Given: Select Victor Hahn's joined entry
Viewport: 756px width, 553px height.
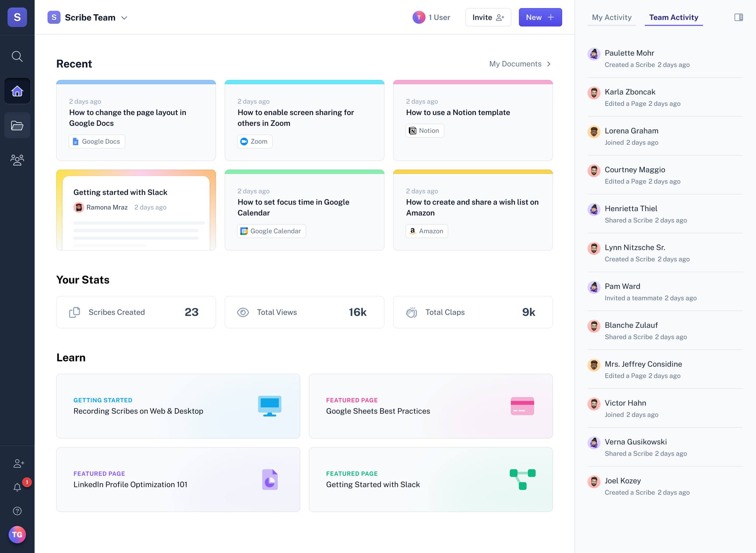Looking at the screenshot, I should [x=665, y=408].
